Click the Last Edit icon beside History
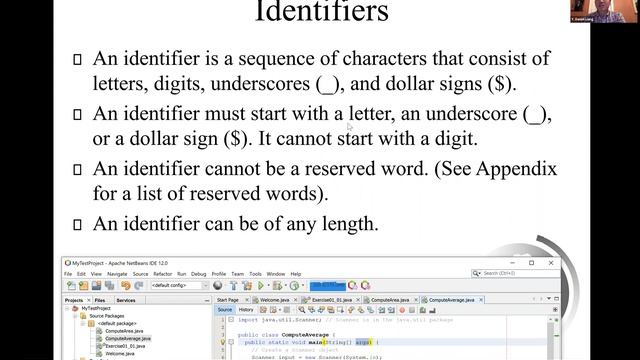The image size is (640, 360). [263, 310]
